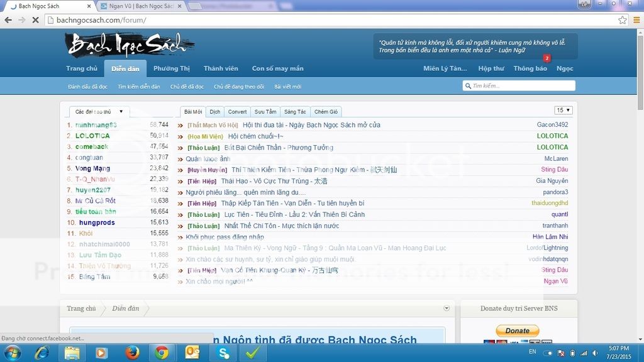Click the network signal tray icon
This screenshot has height=362, width=644.
coord(584,353)
